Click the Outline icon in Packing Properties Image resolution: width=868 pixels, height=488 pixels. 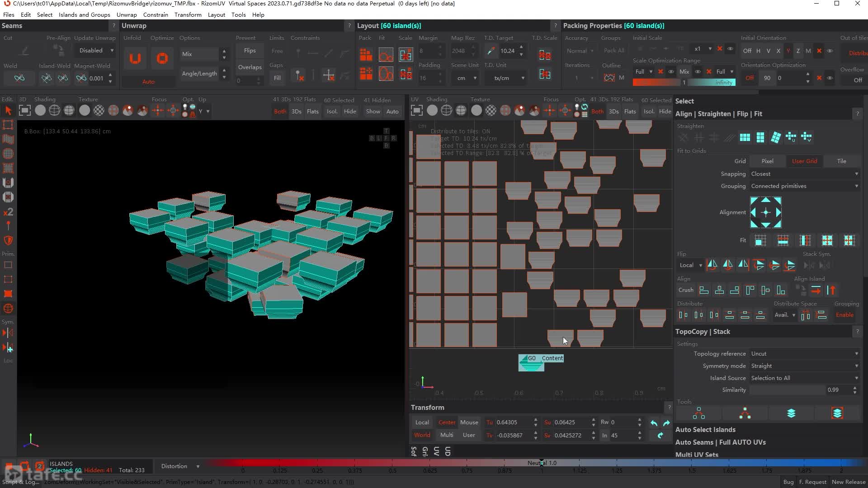click(609, 78)
